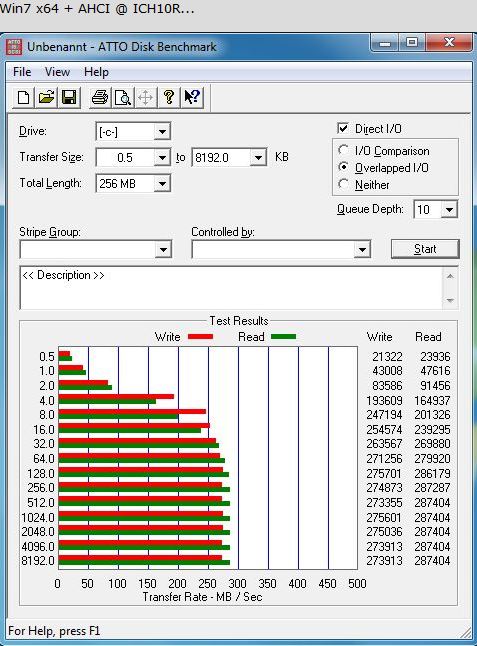Expand the Drive dropdown
This screenshot has height=646, width=477.
click(x=162, y=132)
